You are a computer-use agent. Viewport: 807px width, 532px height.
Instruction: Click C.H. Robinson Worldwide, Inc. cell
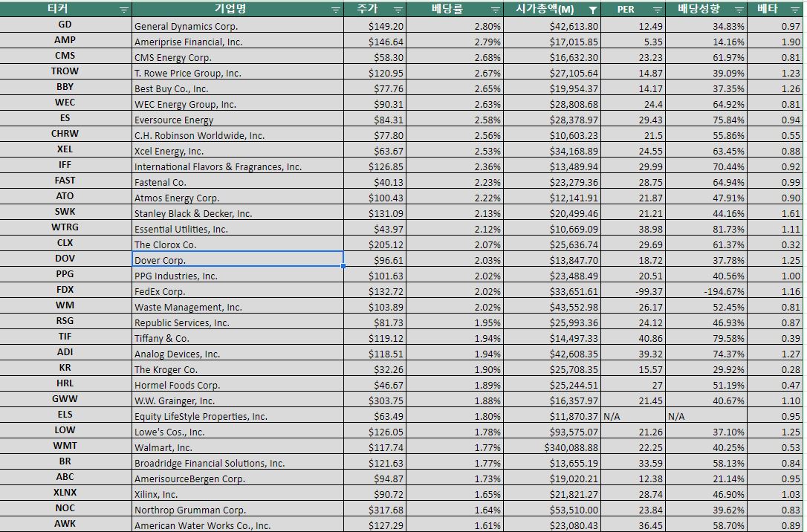click(238, 134)
